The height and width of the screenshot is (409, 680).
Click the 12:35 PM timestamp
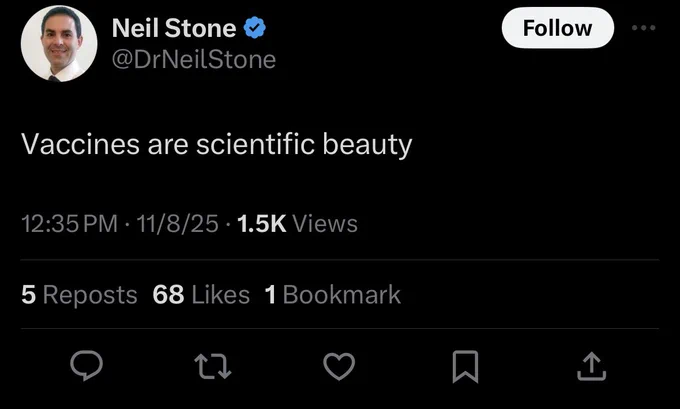click(68, 224)
